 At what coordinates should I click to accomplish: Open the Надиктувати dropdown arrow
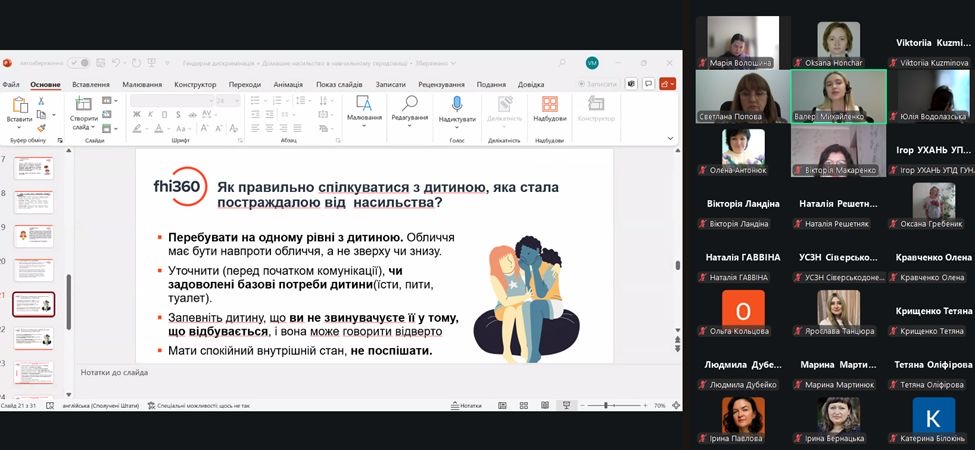click(457, 126)
